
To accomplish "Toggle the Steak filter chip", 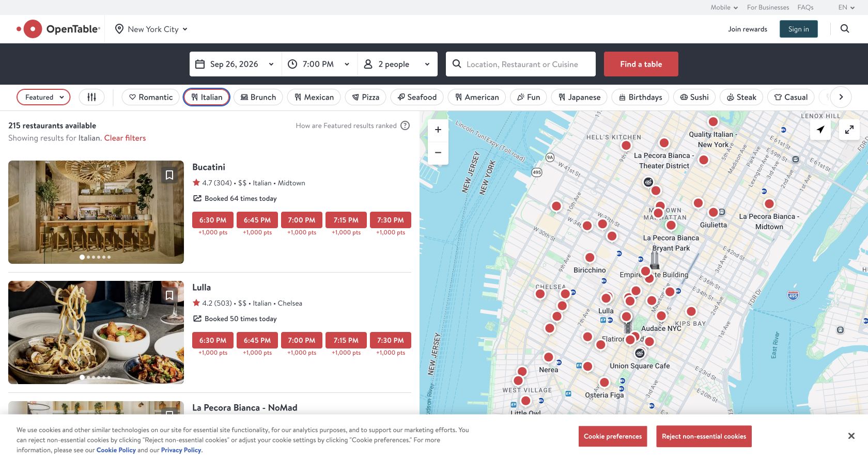I will pos(741,97).
